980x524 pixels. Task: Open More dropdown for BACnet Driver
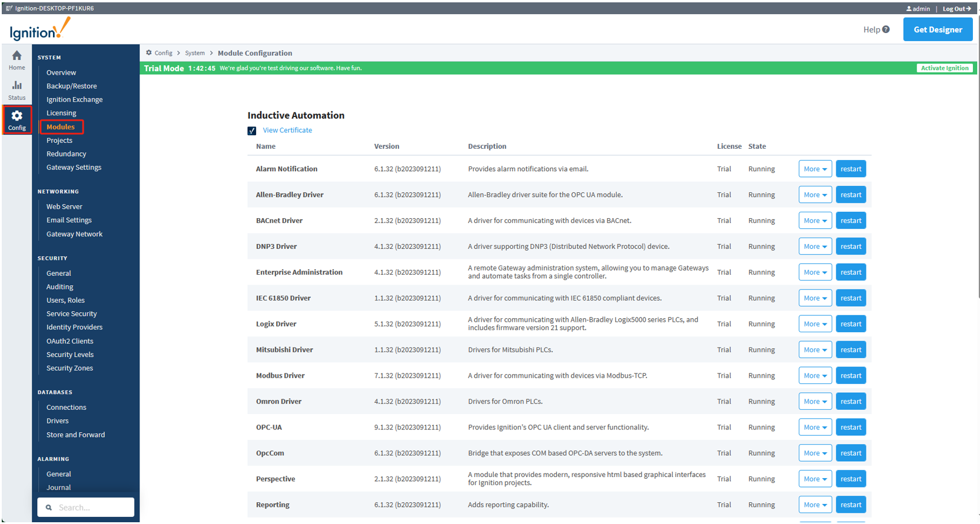point(815,221)
